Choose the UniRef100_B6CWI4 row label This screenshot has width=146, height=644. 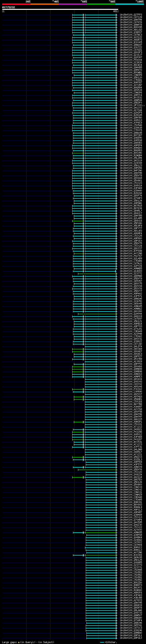(131, 65)
